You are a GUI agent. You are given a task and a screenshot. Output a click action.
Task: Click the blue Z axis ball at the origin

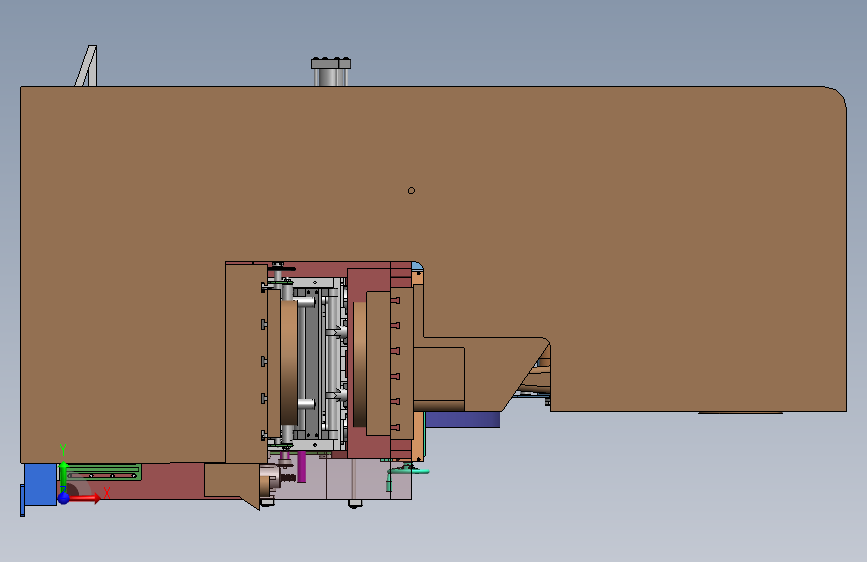(x=64, y=498)
